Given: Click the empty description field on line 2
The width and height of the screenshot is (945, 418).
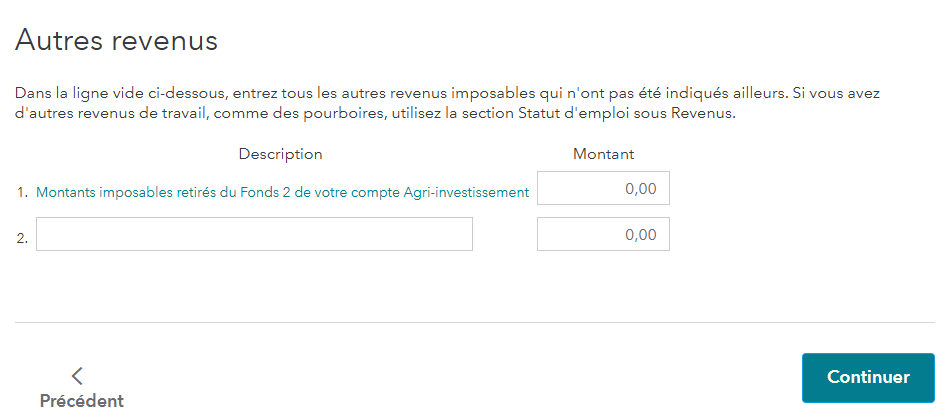Looking at the screenshot, I should tap(254, 235).
